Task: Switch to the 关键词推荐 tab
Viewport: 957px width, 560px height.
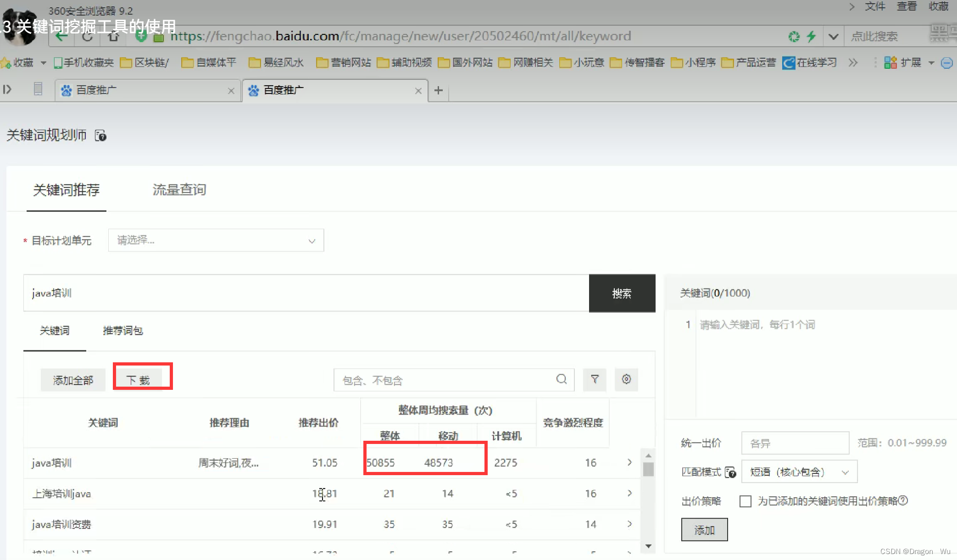Action: [x=67, y=190]
